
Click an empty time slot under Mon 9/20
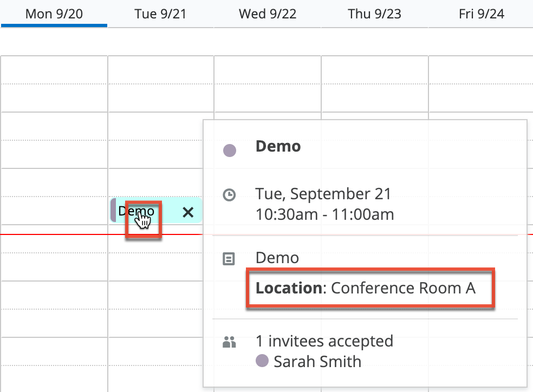point(54,135)
